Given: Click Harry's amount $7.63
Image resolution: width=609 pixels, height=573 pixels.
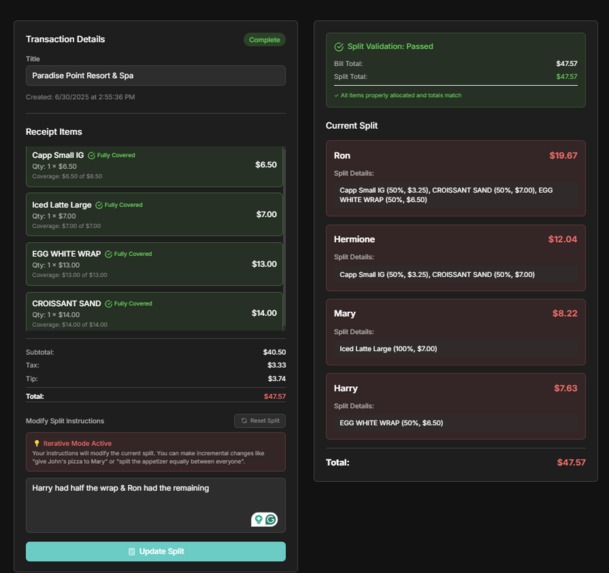Looking at the screenshot, I should tap(566, 388).
